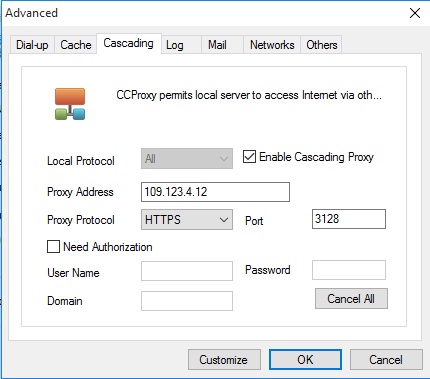Confirm settings with the OK button
The image size is (430, 379).
(x=305, y=360)
